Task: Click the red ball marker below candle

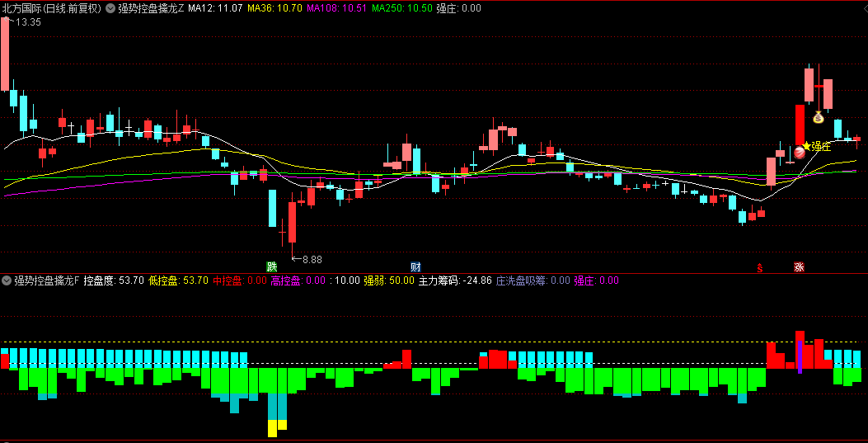Action: 800,153
